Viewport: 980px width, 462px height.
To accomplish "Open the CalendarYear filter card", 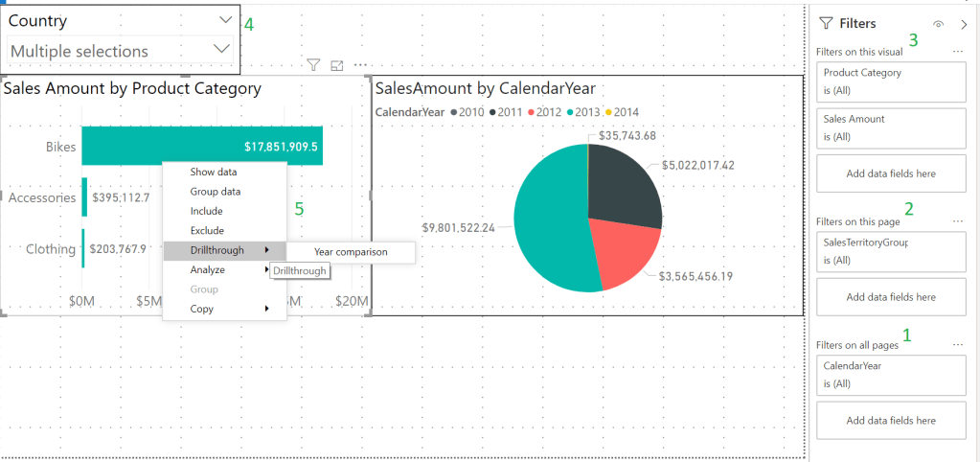I will point(891,374).
